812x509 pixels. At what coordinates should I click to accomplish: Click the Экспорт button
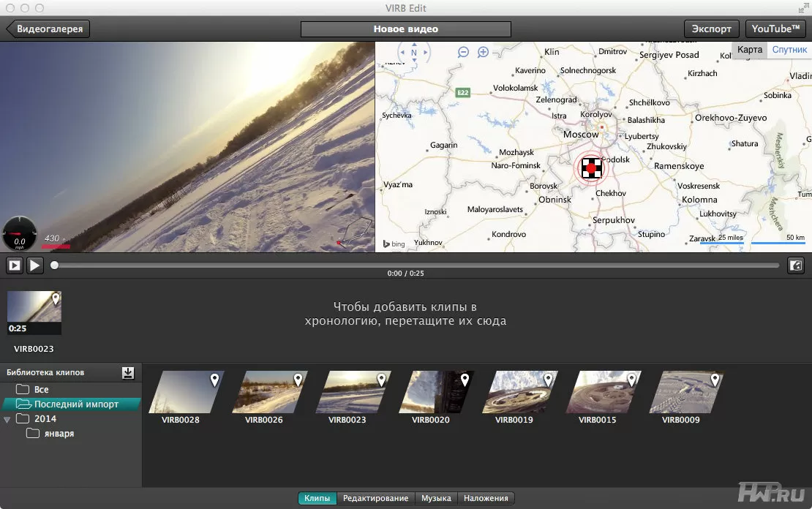[x=712, y=29]
